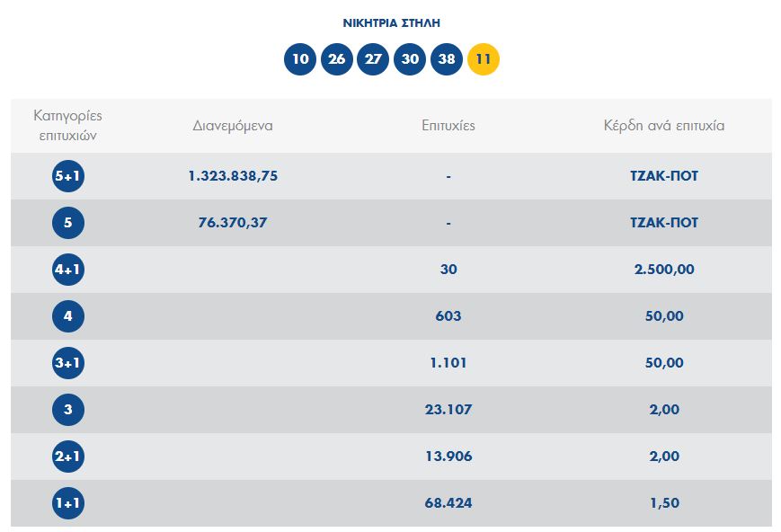
Task: Select the 68.424 successes value
Action: coord(448,503)
